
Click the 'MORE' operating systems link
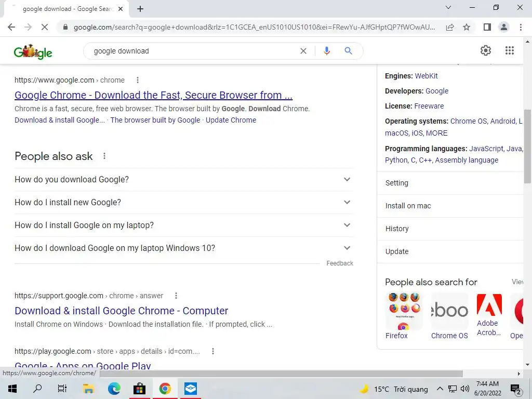[436, 133]
